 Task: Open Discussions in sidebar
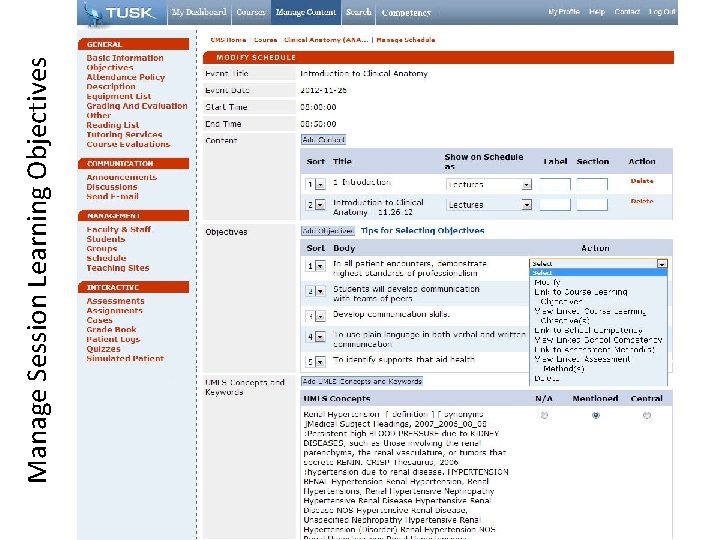[112, 187]
